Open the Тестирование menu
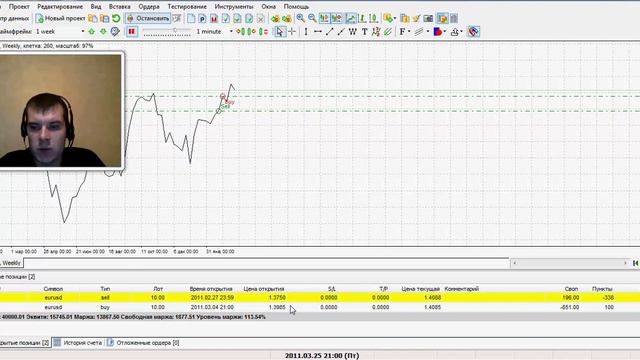 point(187,7)
